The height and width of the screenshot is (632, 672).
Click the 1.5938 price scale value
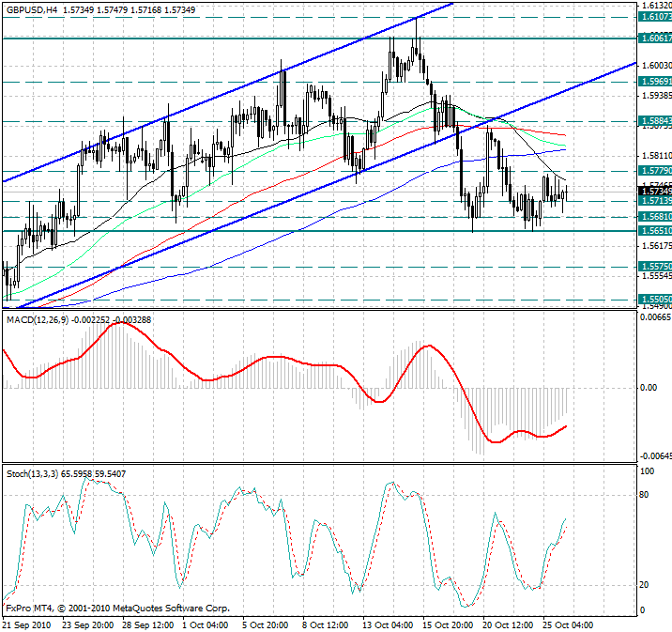click(656, 95)
